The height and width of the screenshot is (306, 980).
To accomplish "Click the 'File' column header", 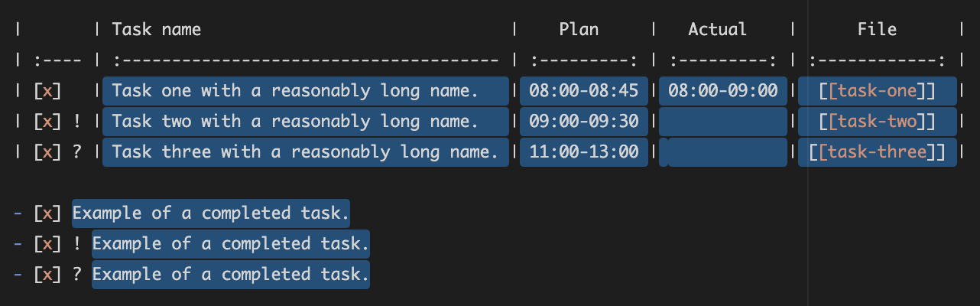I will 877,30.
